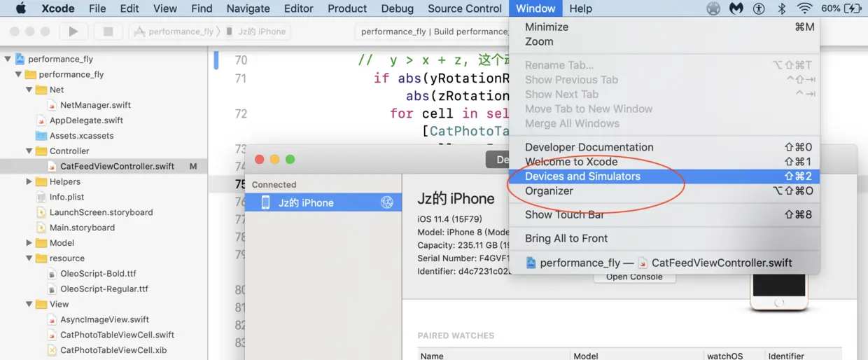This screenshot has width=868, height=360.
Task: Select performance_fly scheme in toolbar
Action: click(x=175, y=32)
